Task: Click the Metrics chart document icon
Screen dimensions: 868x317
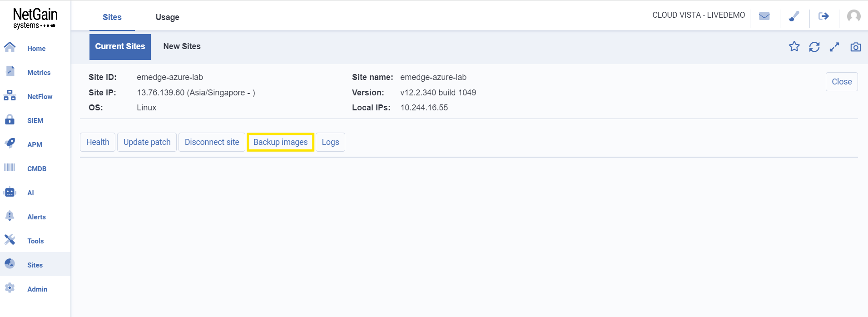Action: coord(10,71)
